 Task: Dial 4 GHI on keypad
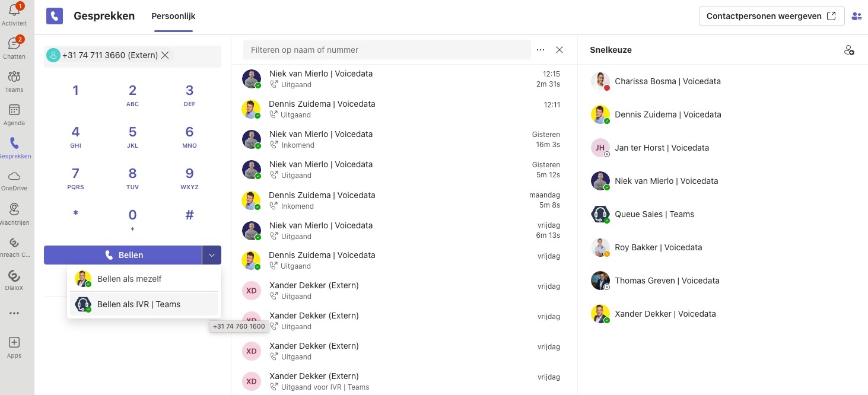(75, 137)
